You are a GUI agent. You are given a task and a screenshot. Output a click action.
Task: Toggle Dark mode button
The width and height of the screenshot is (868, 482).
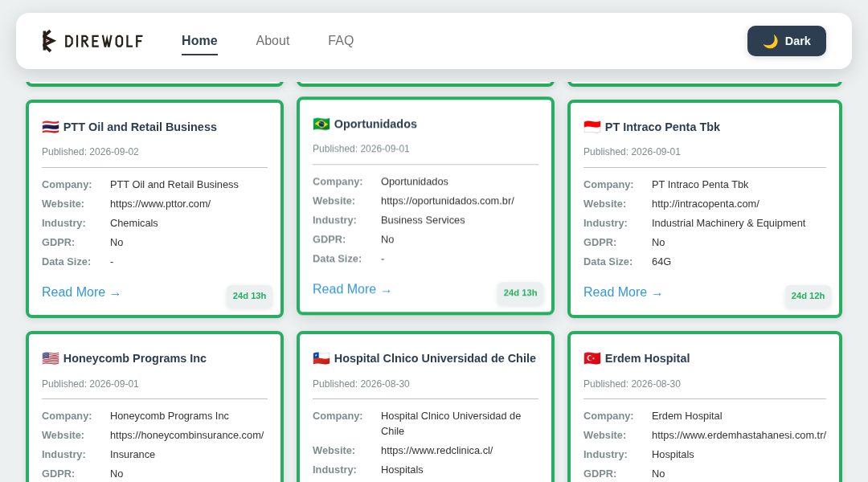point(787,41)
